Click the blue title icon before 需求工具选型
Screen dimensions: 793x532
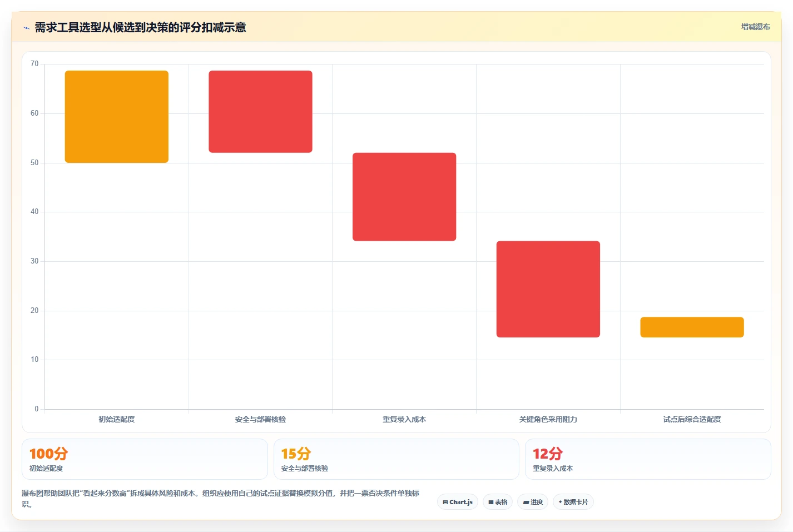point(26,28)
